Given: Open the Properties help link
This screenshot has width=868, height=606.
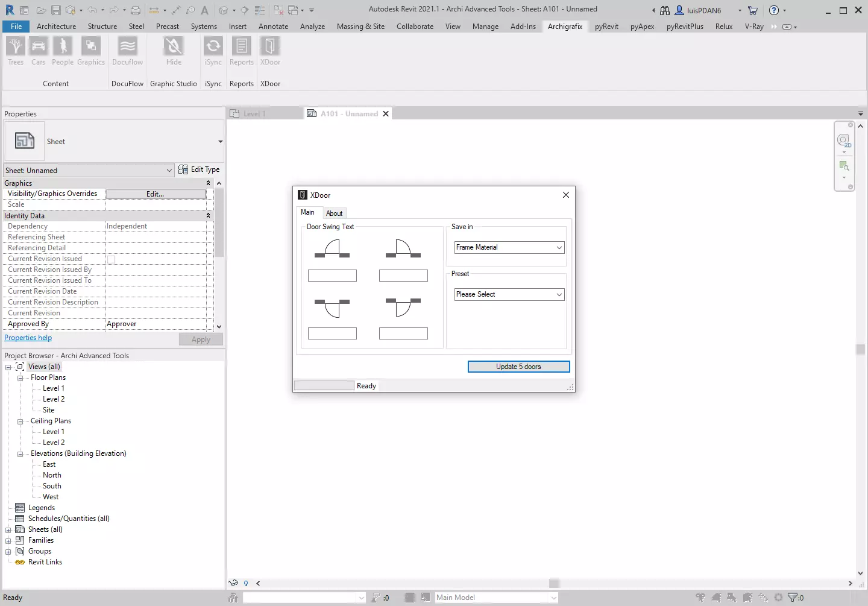Looking at the screenshot, I should (28, 337).
